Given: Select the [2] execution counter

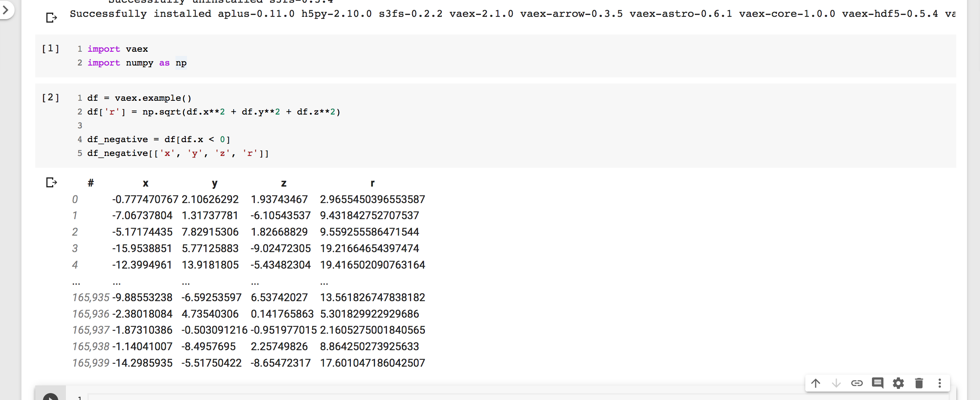Looking at the screenshot, I should tap(51, 98).
